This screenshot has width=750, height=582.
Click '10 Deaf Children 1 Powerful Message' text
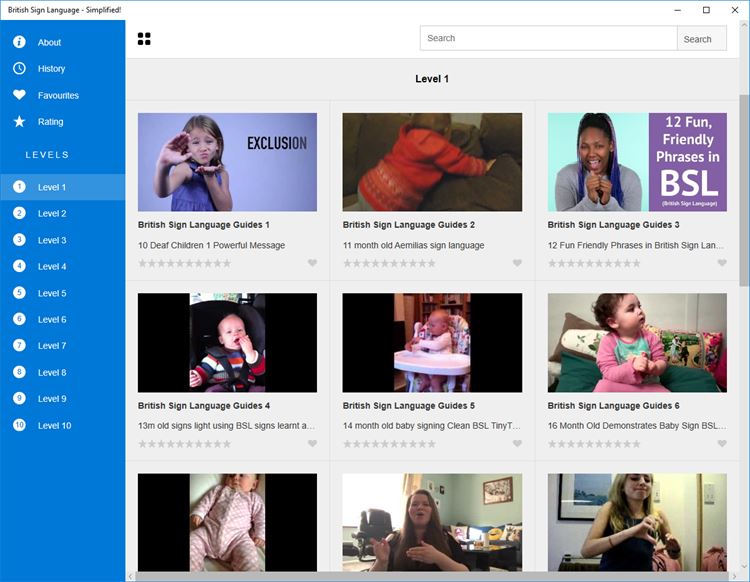click(x=211, y=245)
